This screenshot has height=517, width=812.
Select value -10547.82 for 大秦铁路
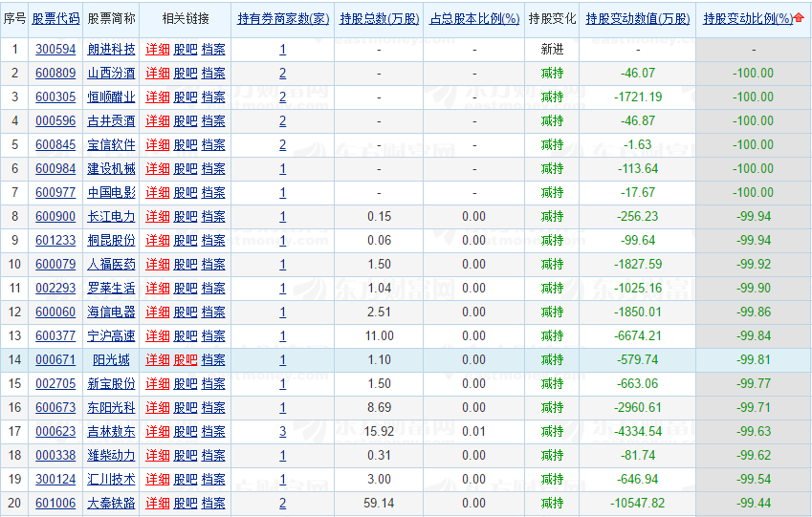tap(638, 503)
